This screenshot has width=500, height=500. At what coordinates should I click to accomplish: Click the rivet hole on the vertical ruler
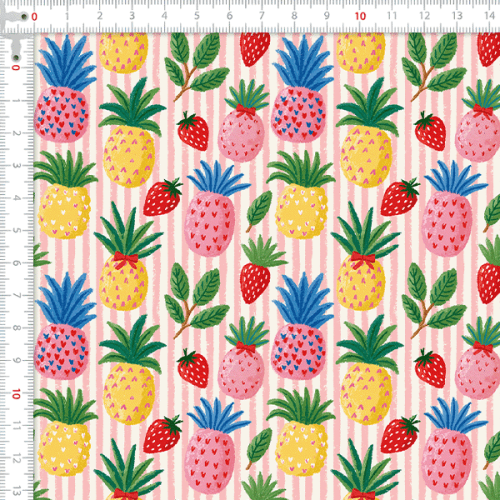coord(16,57)
